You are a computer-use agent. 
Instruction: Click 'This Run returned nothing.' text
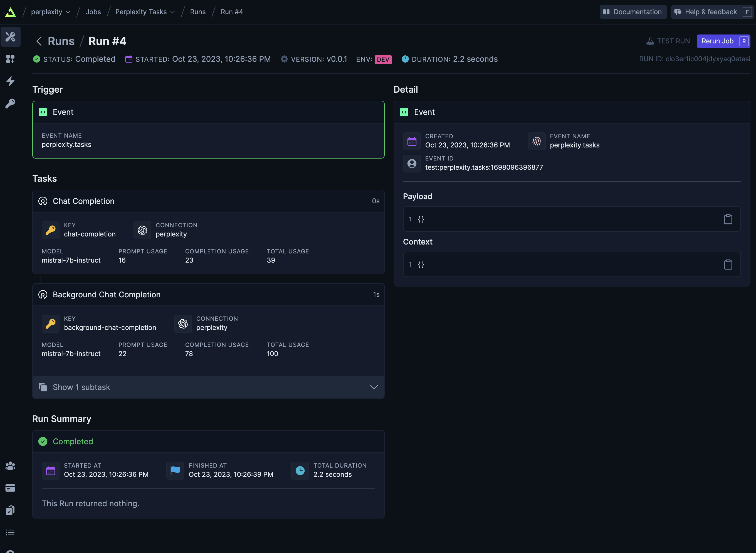(x=90, y=503)
